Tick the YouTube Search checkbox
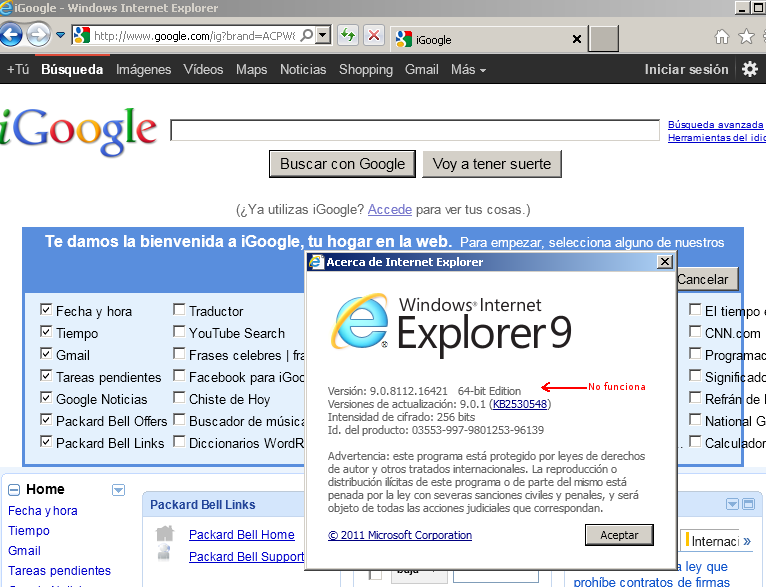766x587 pixels. pos(179,333)
